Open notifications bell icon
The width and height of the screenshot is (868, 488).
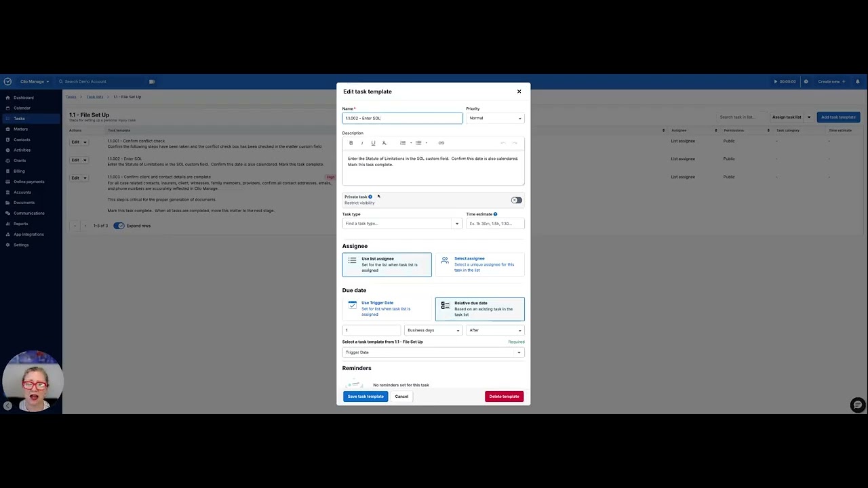(x=857, y=81)
